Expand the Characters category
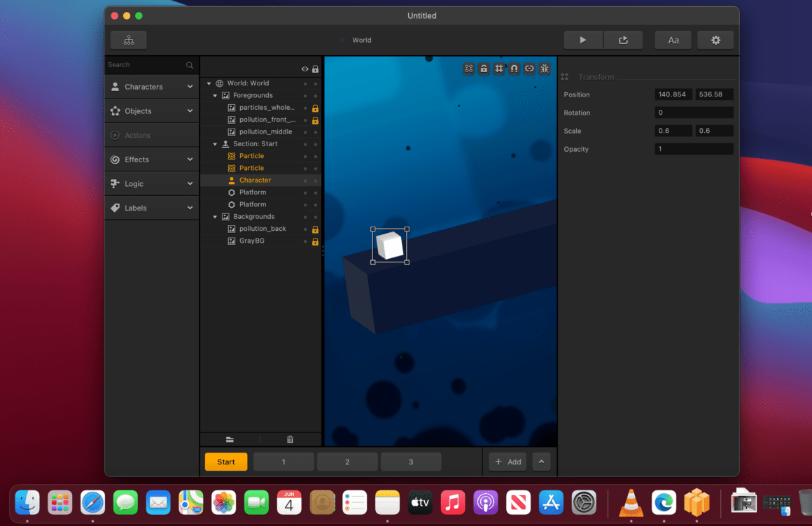Image resolution: width=812 pixels, height=526 pixels. (152, 87)
